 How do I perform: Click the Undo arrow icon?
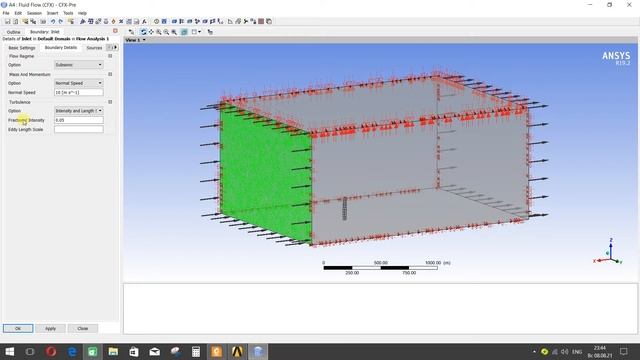tap(53, 21)
